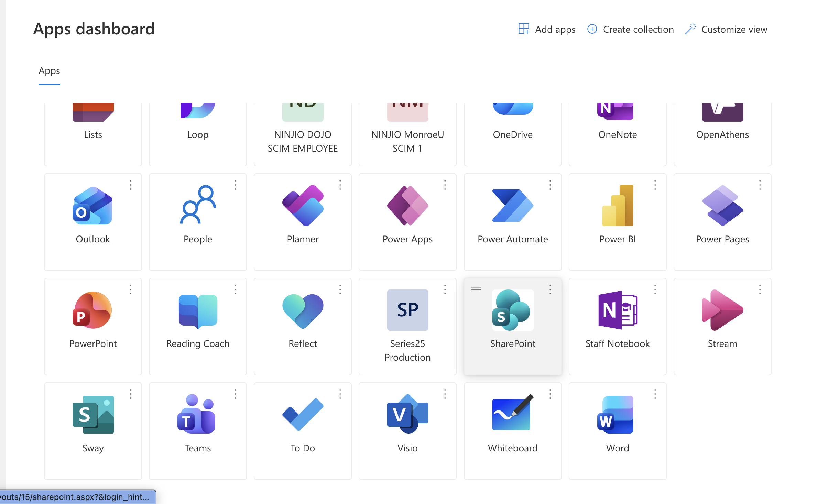Open more options on Teams tile
The width and height of the screenshot is (817, 504).
235,394
